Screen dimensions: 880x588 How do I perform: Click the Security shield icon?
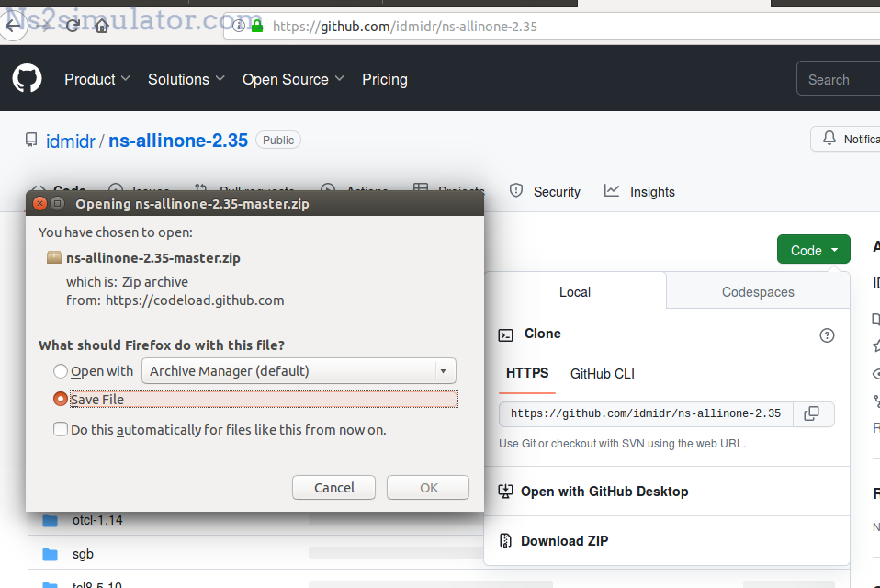point(515,191)
